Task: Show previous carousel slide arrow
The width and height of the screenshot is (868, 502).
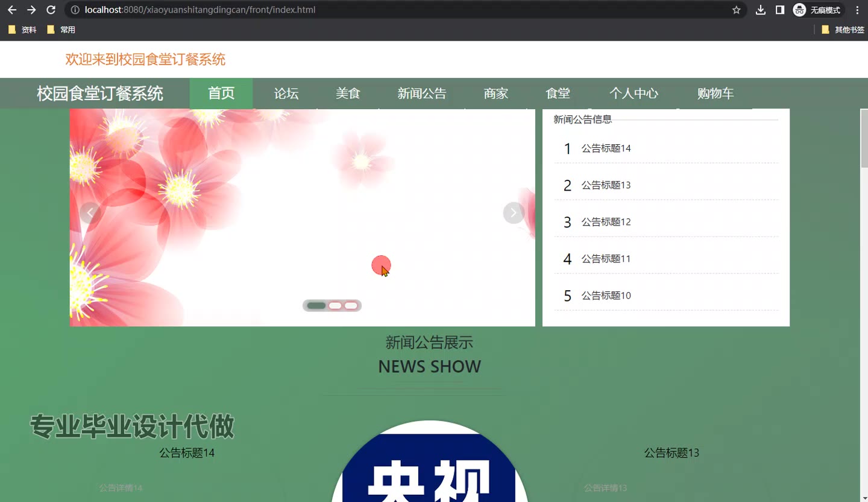Action: 90,212
